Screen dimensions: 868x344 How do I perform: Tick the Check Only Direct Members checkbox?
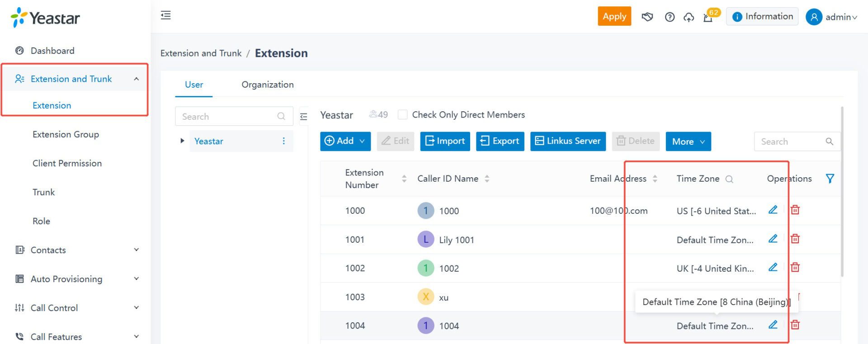point(402,115)
